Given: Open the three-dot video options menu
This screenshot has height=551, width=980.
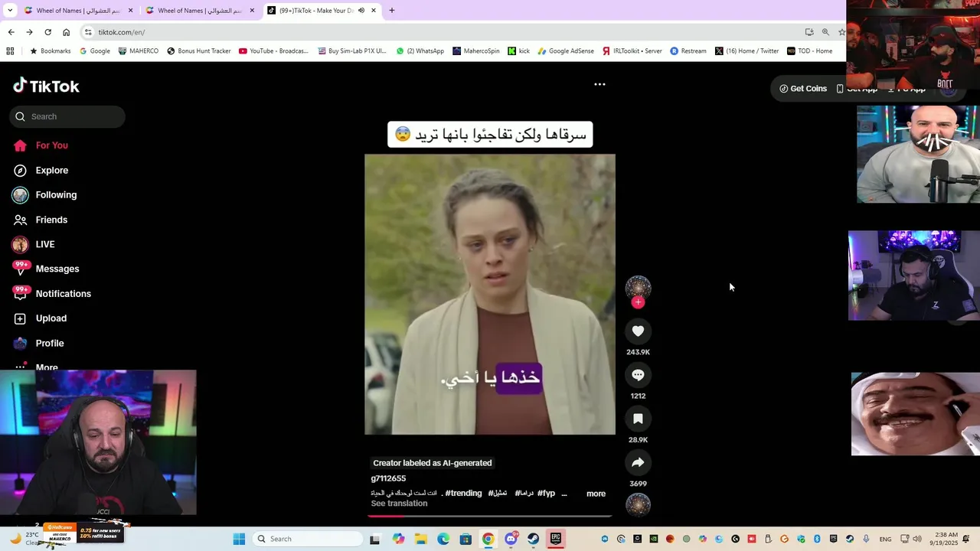Looking at the screenshot, I should point(599,84).
